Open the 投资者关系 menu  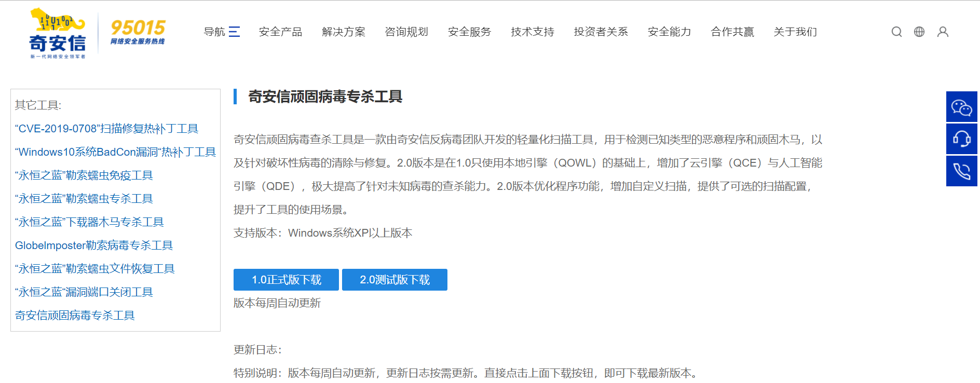[x=601, y=32]
